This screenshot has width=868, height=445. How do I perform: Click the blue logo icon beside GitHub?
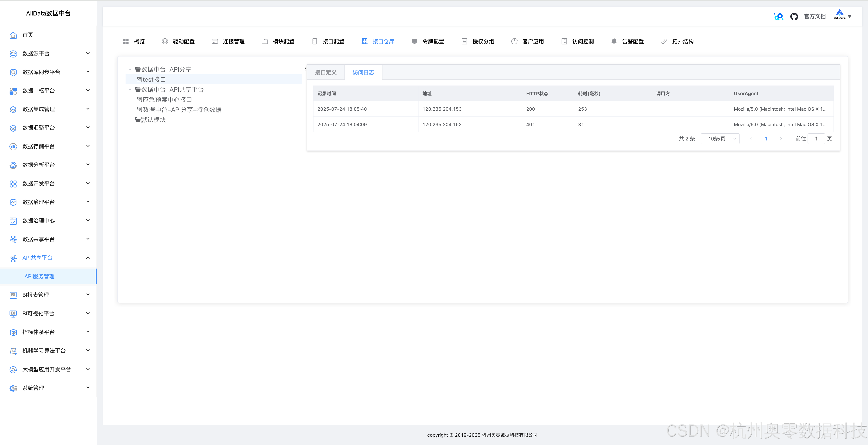pos(779,16)
